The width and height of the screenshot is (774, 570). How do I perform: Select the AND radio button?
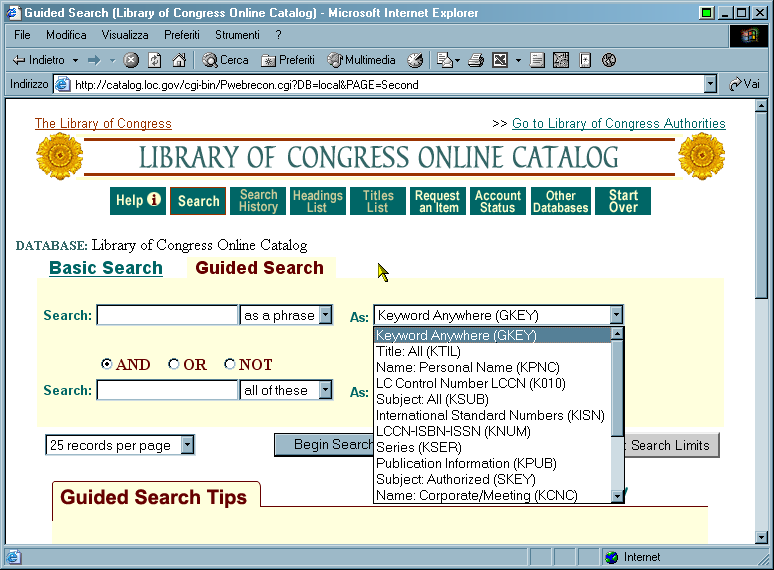[x=106, y=364]
